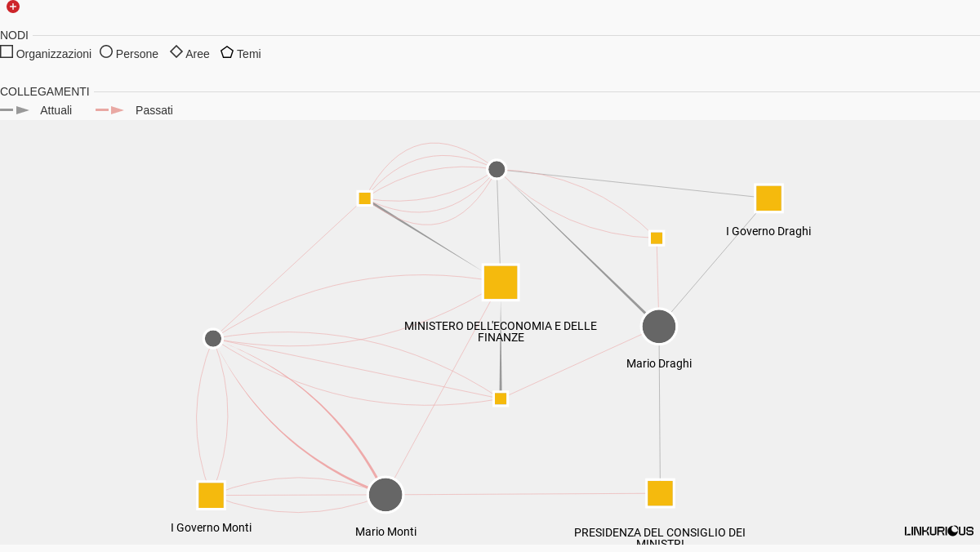
Task: Click the Persone legend label
Action: tap(137, 54)
